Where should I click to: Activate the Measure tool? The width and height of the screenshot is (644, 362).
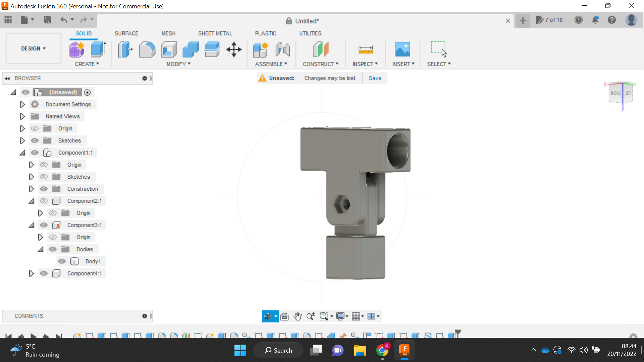tap(365, 49)
